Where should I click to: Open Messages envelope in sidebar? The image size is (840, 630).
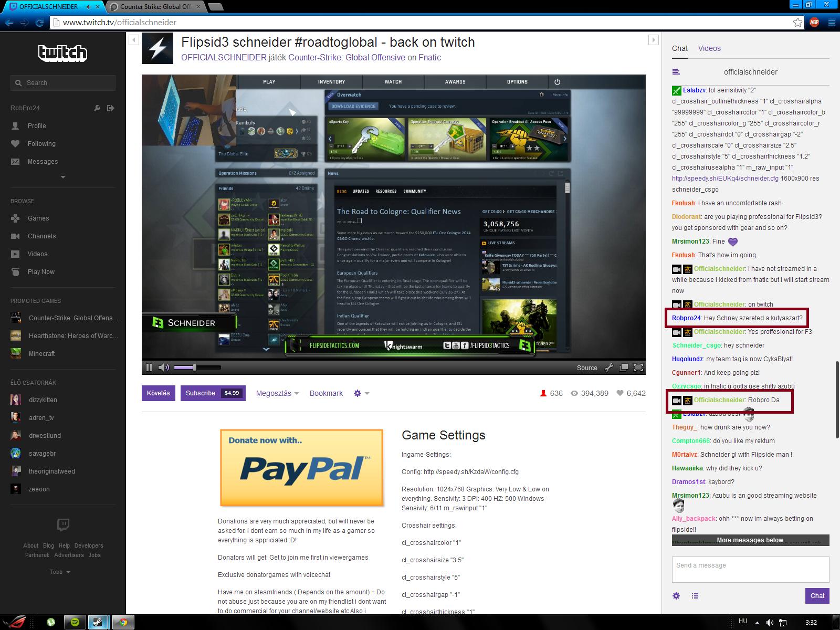pos(15,162)
